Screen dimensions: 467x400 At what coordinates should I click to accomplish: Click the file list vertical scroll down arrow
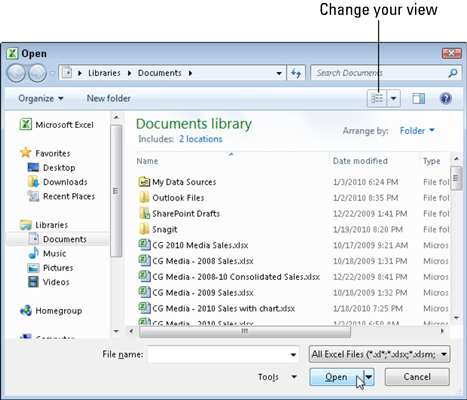pos(456,318)
